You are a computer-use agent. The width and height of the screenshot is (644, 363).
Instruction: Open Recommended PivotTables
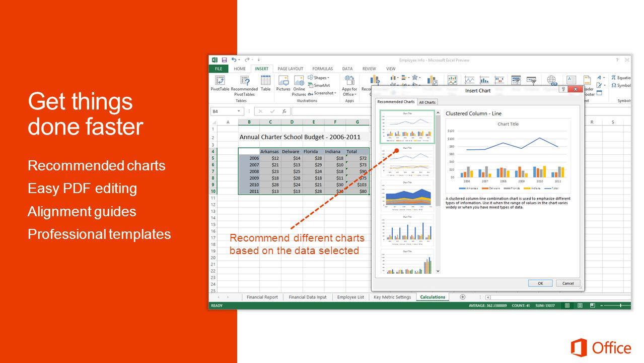[244, 86]
